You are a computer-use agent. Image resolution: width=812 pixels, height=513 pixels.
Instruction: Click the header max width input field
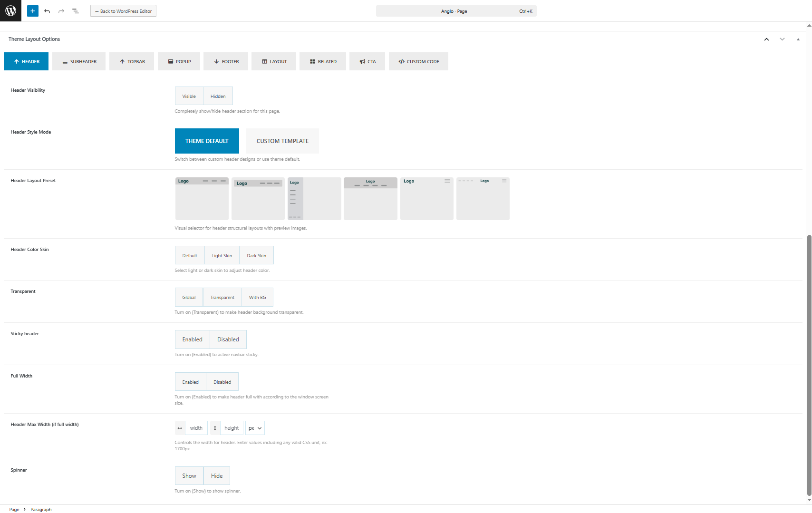(196, 428)
